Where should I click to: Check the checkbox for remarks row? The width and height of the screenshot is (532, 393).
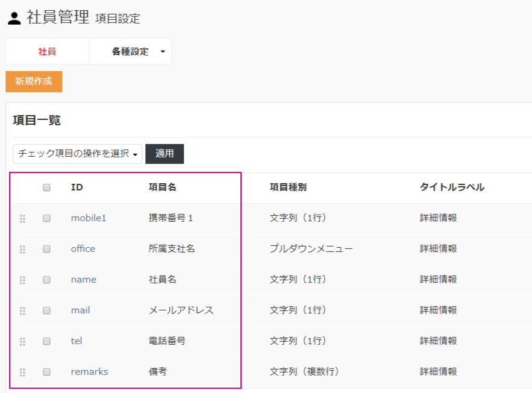click(46, 372)
